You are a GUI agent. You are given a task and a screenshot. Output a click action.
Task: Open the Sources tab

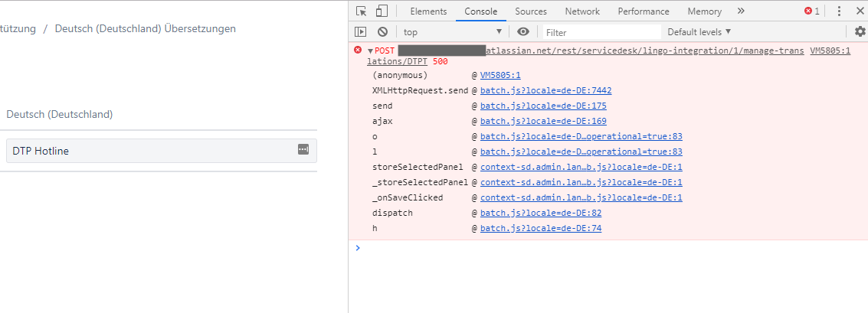531,11
